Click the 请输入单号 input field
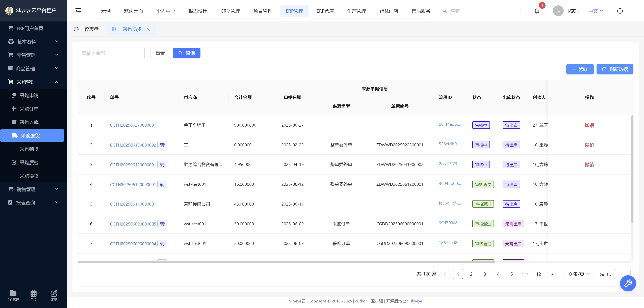This screenshot has width=644, height=308. 111,53
